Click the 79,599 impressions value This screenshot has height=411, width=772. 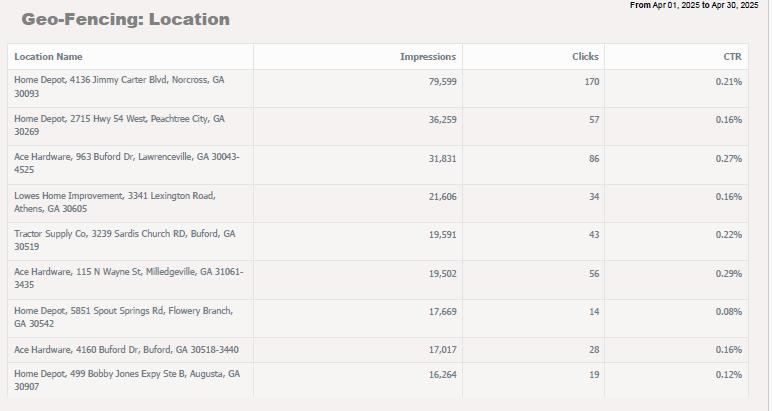(442, 81)
